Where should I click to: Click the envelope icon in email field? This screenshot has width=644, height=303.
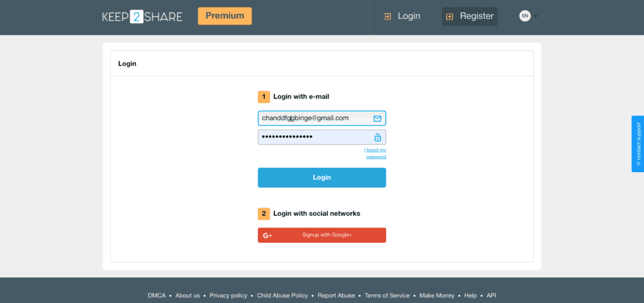click(377, 118)
